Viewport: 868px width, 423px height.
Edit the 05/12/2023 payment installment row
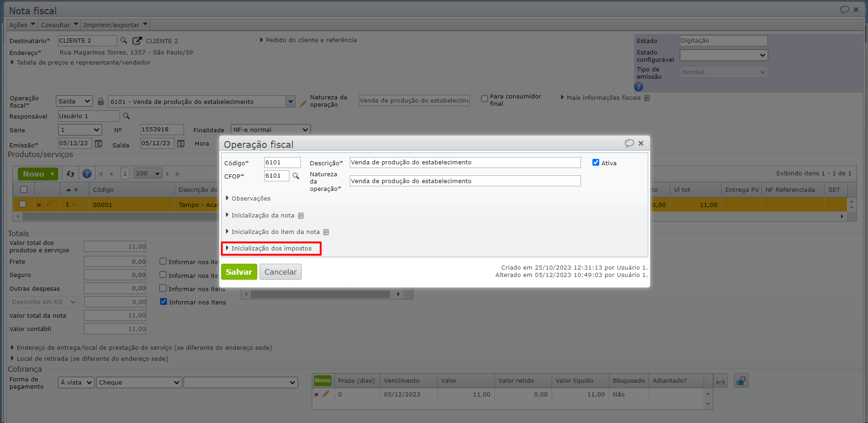[326, 394]
